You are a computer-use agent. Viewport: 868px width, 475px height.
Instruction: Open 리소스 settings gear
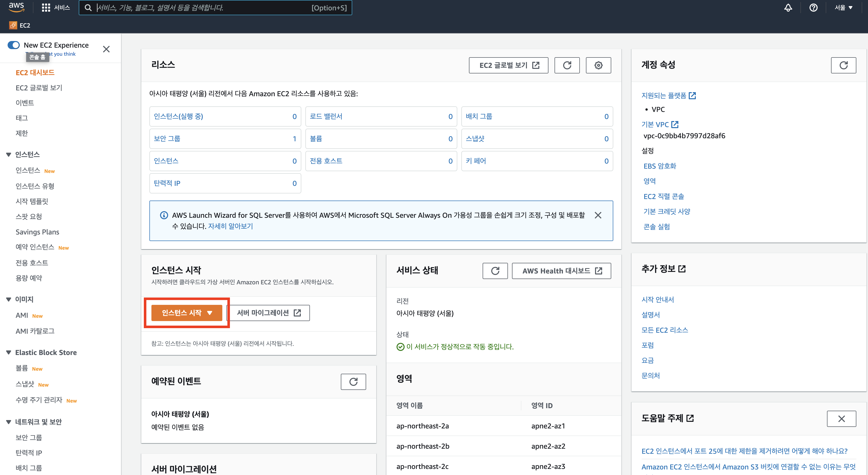[598, 65]
